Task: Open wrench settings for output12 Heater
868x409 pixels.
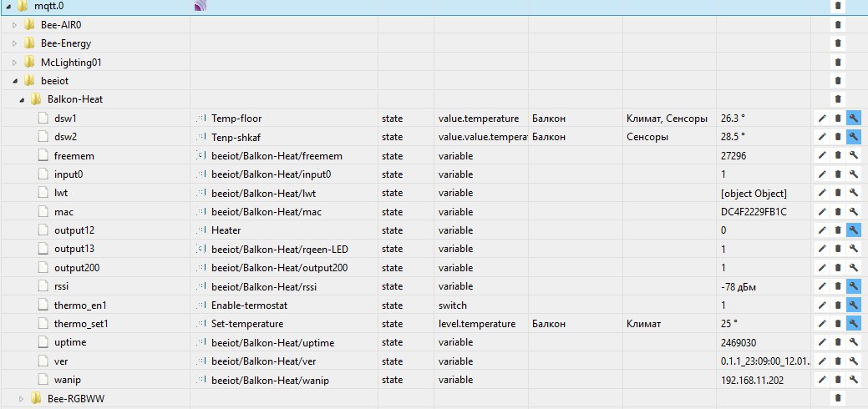Action: click(854, 230)
